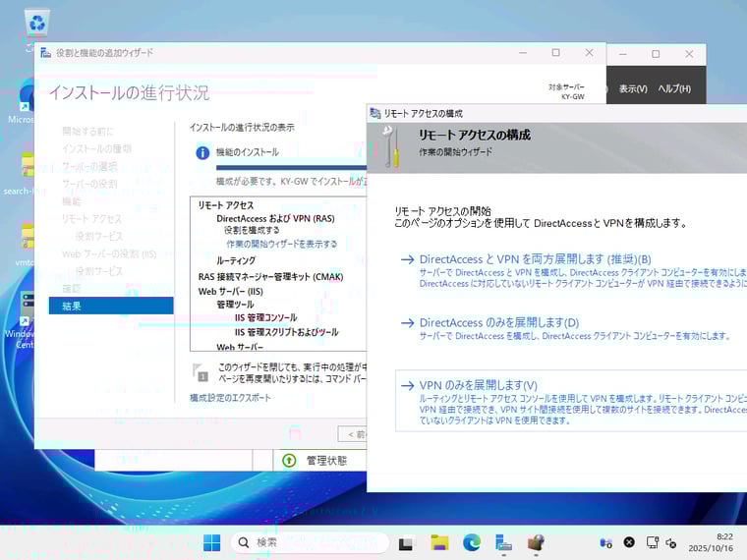Open the "作業の開始ウィザードを表示する" link
Image resolution: width=747 pixels, height=560 pixels.
pos(281,244)
